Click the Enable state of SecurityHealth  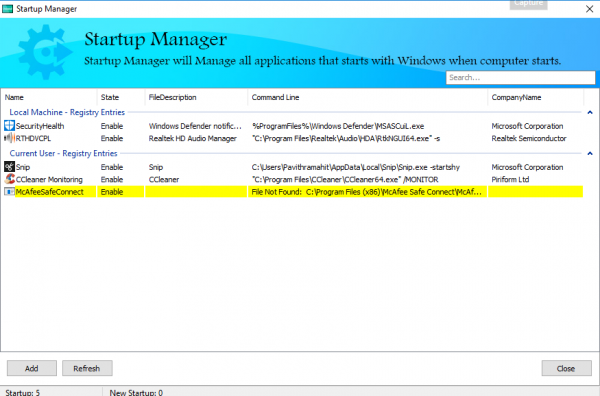tap(112, 126)
